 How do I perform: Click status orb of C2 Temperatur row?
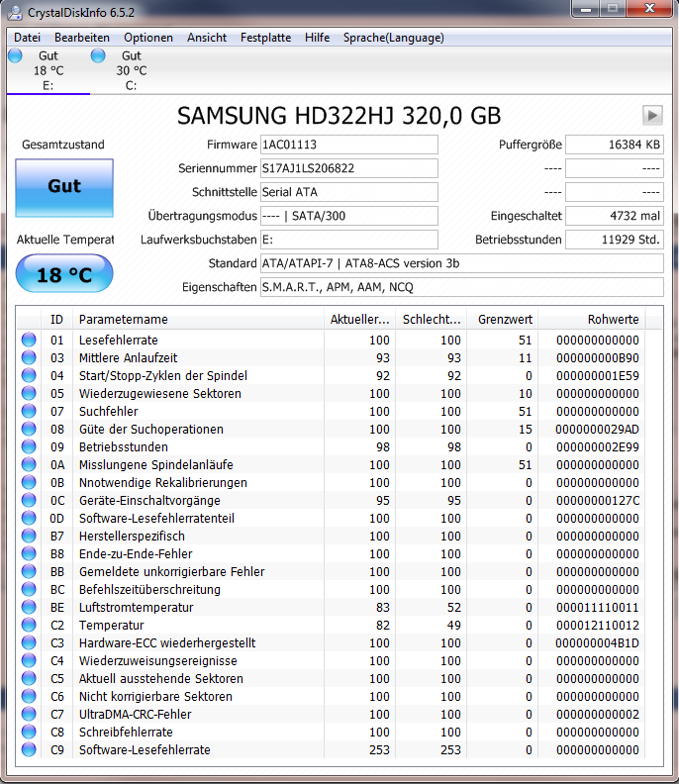click(29, 625)
